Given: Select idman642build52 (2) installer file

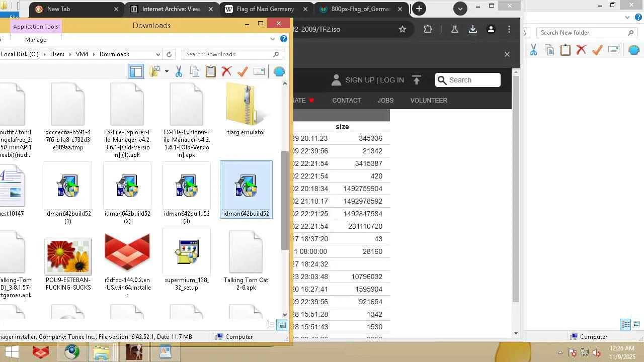Looking at the screenshot, I should coord(127,193).
